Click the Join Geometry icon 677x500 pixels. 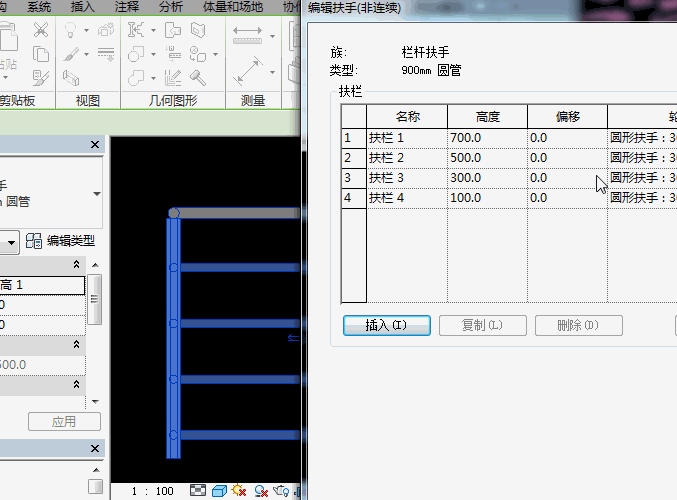point(136,78)
